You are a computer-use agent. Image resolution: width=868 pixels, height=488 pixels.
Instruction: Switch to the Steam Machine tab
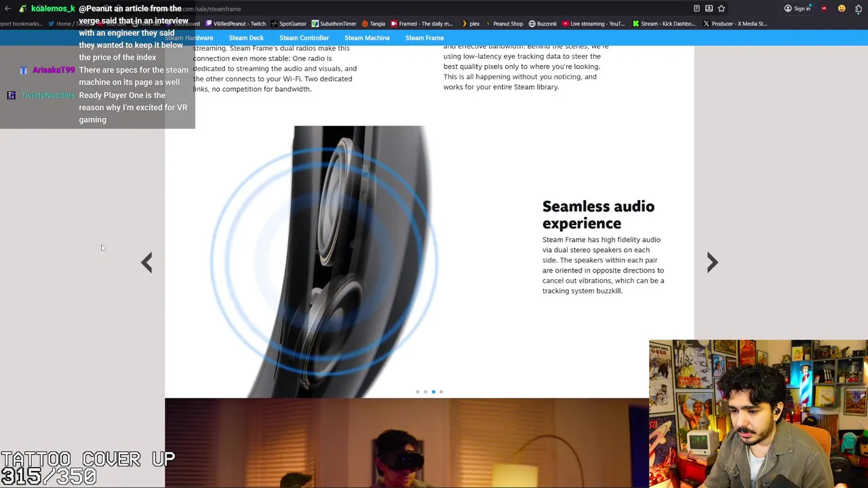[x=367, y=38]
